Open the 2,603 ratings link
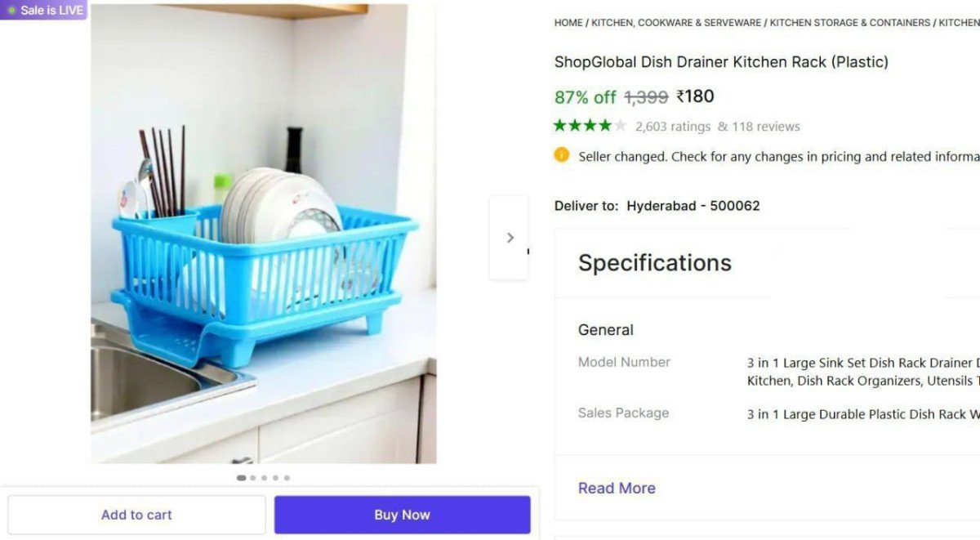The height and width of the screenshot is (540, 980). pos(673,127)
